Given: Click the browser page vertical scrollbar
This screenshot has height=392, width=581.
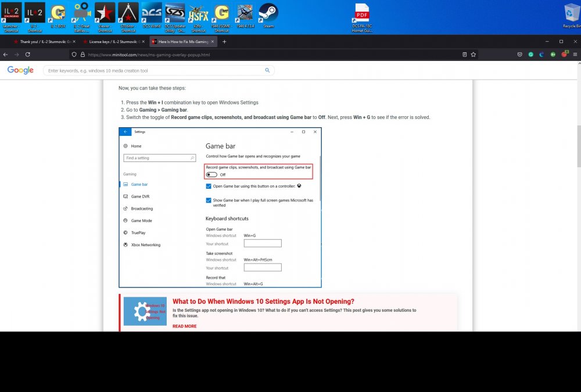Looking at the screenshot, I should (x=578, y=145).
